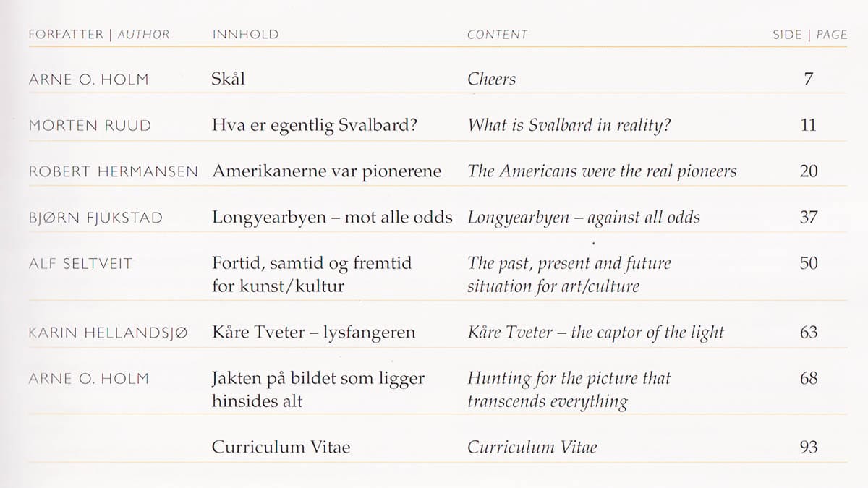Select author ROBERT HERMANSEN

(113, 172)
